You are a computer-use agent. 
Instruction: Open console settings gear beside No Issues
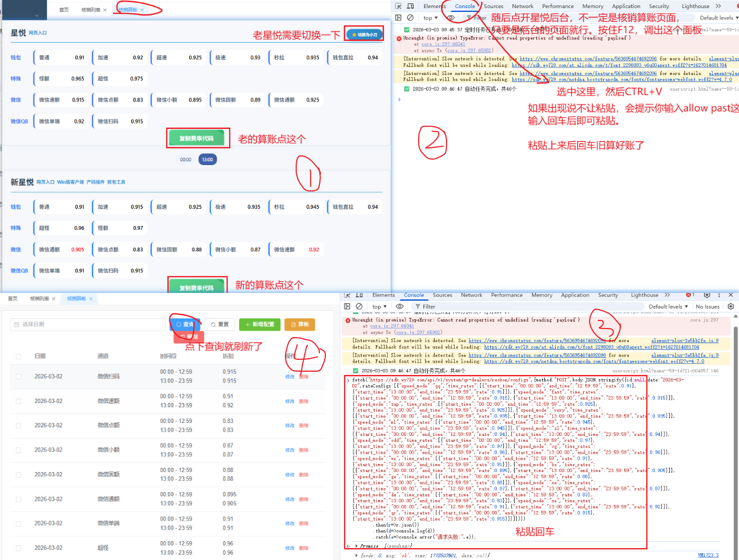[x=731, y=306]
